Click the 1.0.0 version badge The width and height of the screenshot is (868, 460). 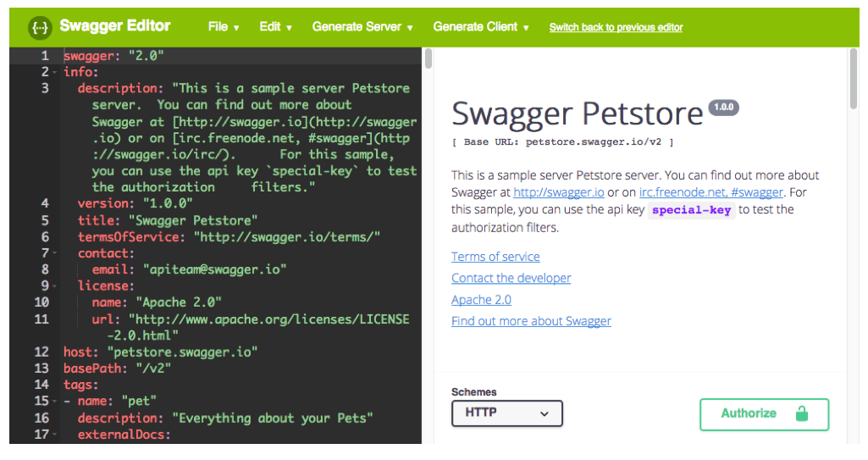point(724,108)
